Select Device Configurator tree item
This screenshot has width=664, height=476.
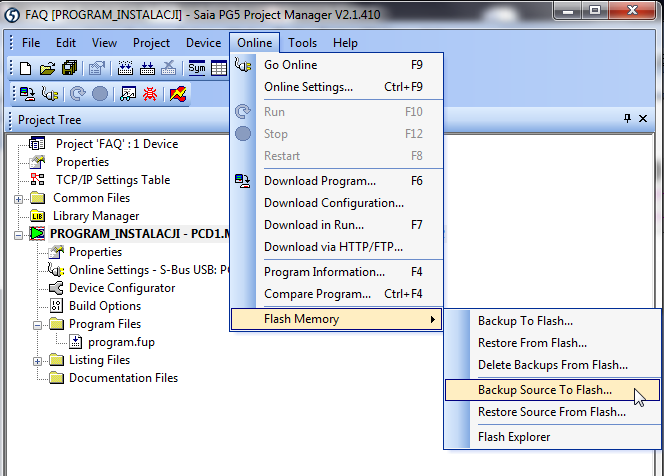[122, 288]
